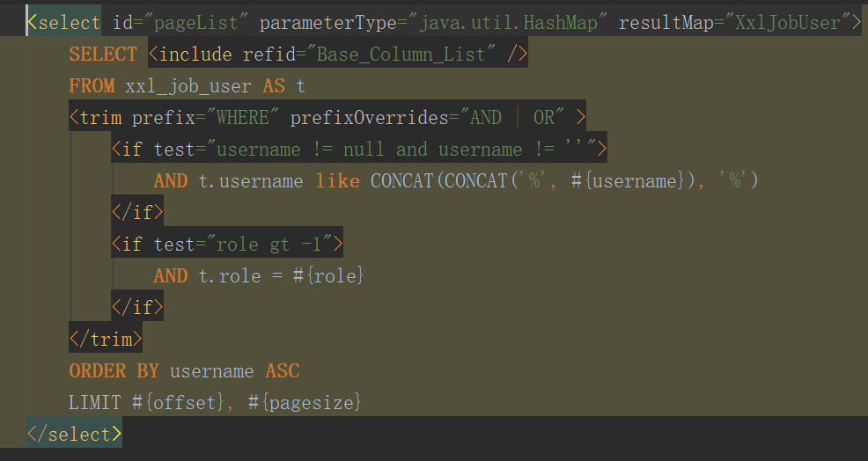The height and width of the screenshot is (461, 868).
Task: Click the SELECT keyword
Action: (x=103, y=55)
